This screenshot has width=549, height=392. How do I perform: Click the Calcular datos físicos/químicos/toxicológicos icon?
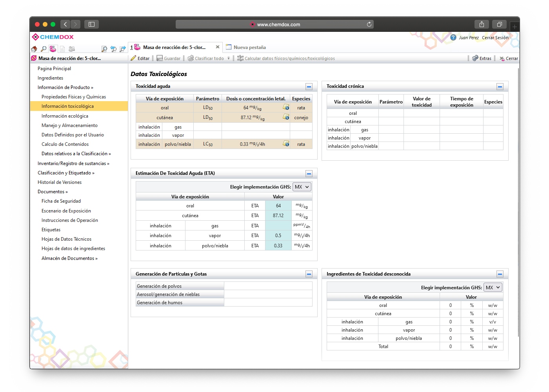[240, 58]
